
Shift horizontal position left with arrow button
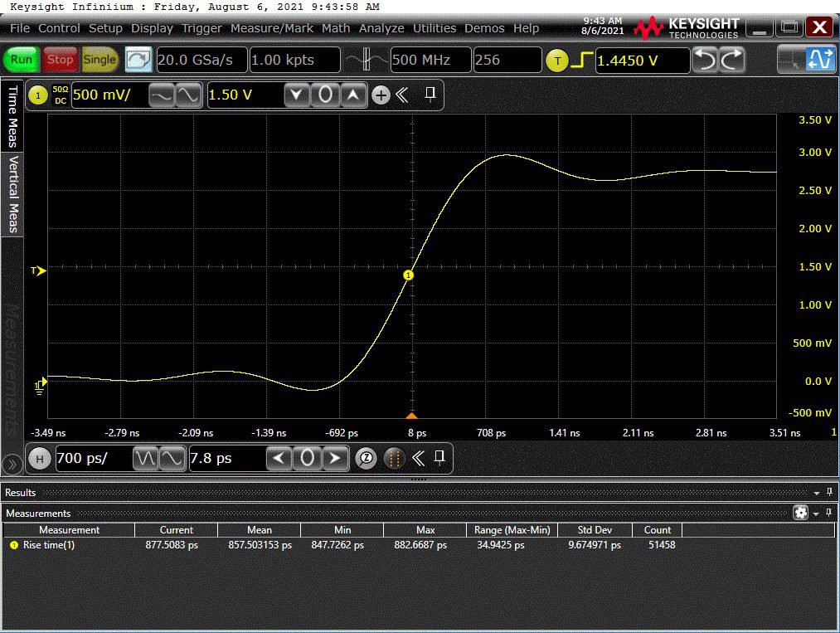pyautogui.click(x=279, y=458)
